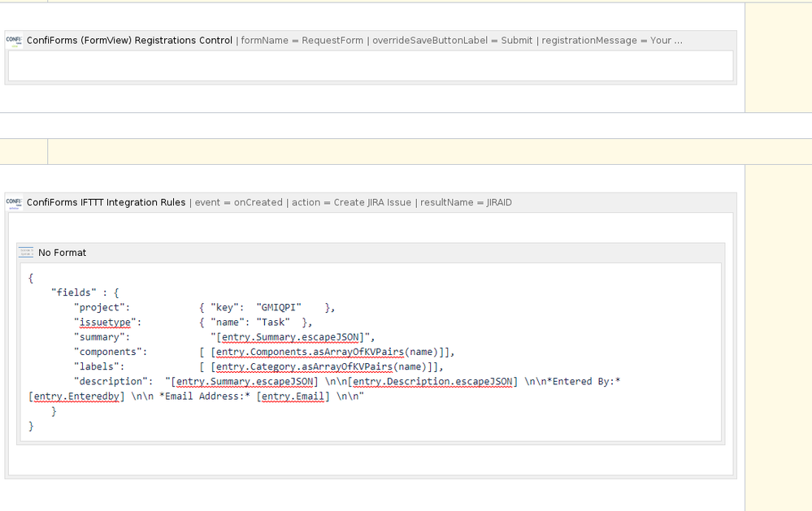Click the entry.Description.escapeJSON expression
812x511 pixels.
(x=432, y=382)
